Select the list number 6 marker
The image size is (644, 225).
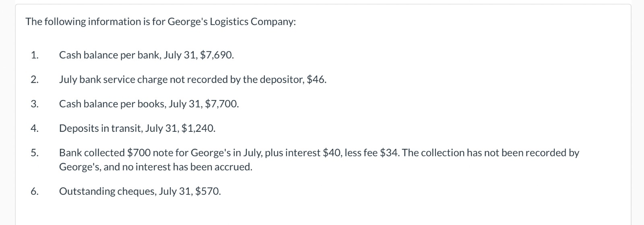click(35, 192)
